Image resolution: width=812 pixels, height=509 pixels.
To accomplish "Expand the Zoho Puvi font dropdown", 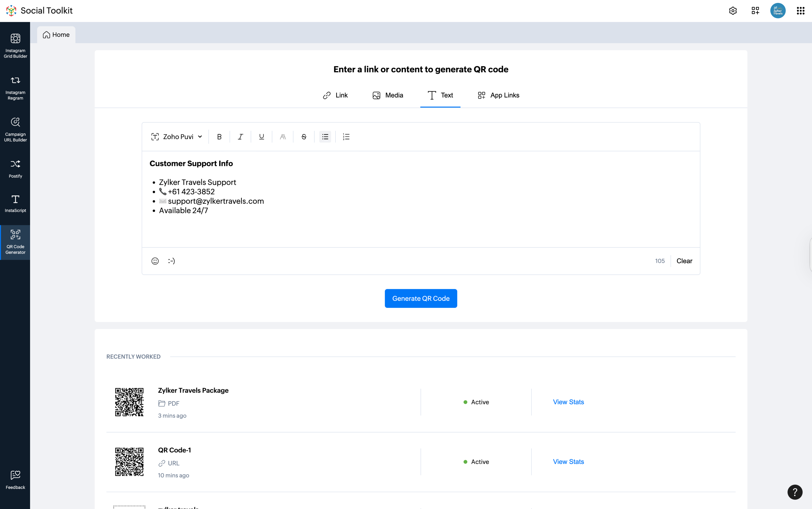I will (177, 137).
